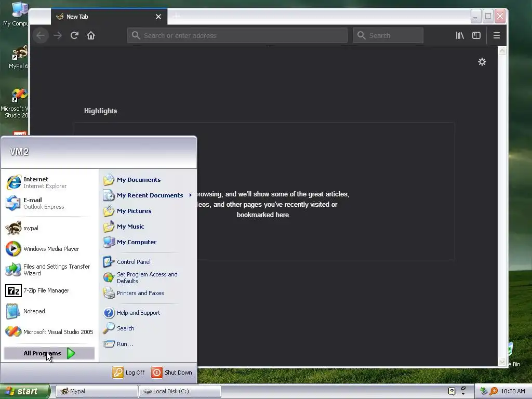Open Control Panel
Screen dimensions: 532x399
(148, 262)
